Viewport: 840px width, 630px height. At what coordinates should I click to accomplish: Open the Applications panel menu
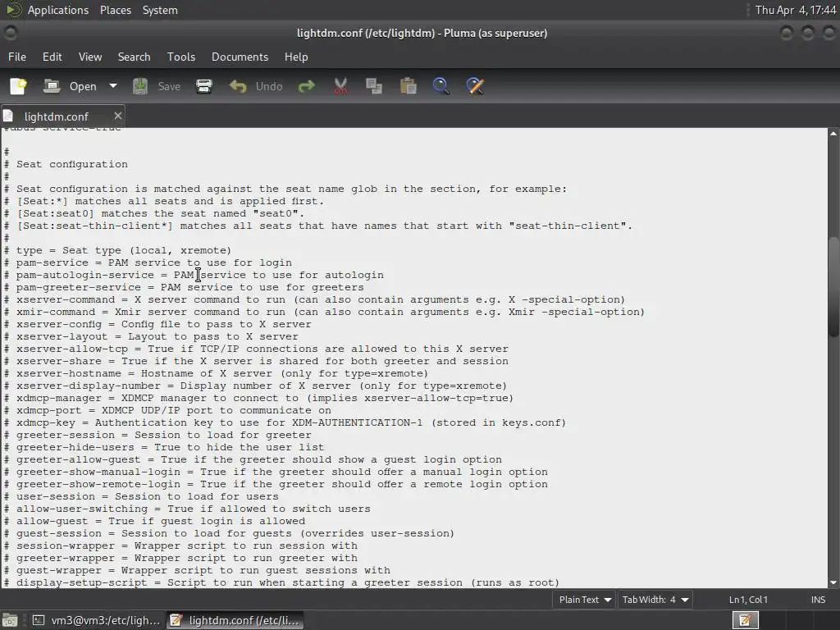coord(58,10)
